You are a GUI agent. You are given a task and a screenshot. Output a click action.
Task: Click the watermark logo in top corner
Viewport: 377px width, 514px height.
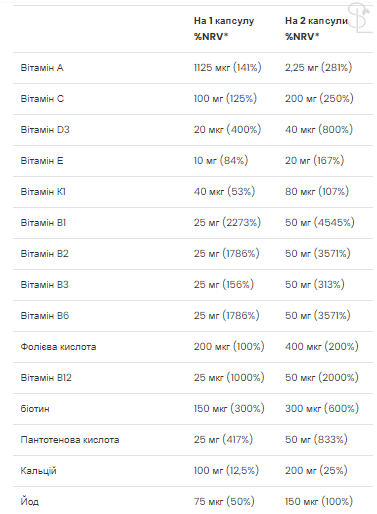(x=360, y=18)
